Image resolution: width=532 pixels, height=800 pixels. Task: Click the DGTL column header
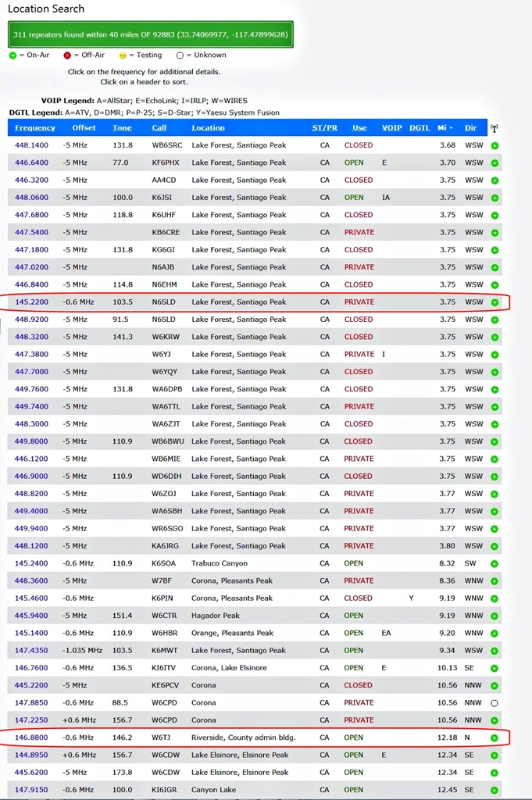pyautogui.click(x=420, y=128)
